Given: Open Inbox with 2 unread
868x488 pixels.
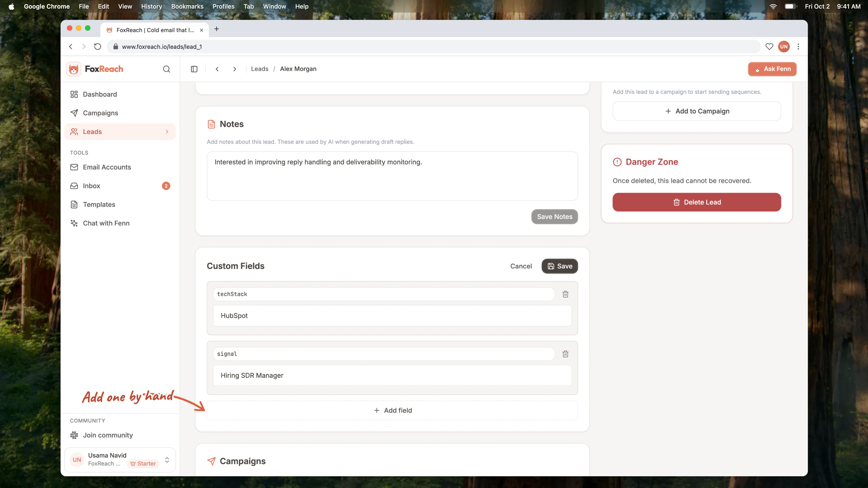Looking at the screenshot, I should tap(120, 186).
